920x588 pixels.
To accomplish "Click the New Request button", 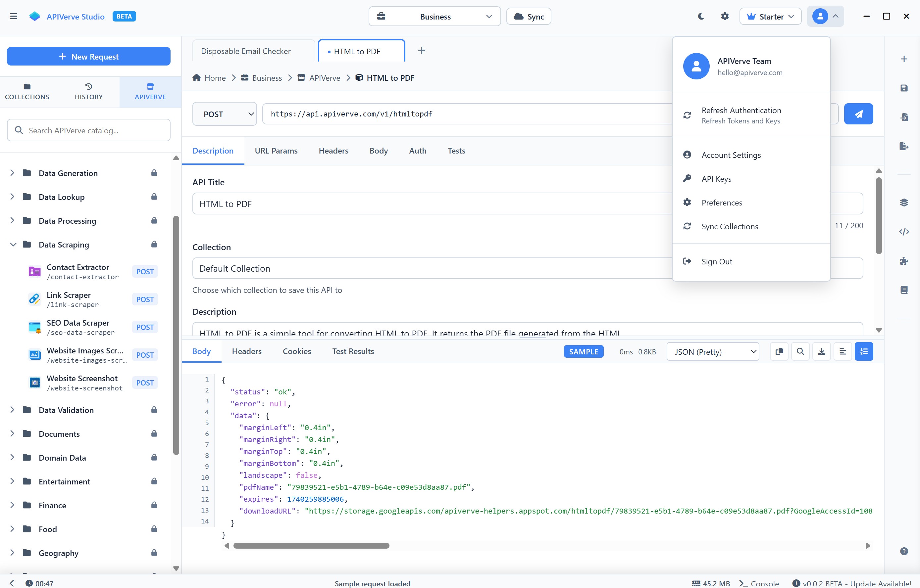I will 89,57.
